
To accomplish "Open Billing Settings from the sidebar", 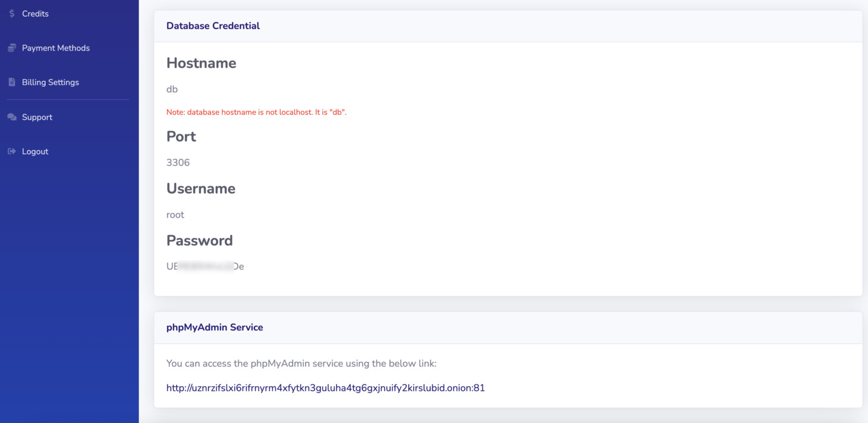I will (51, 83).
